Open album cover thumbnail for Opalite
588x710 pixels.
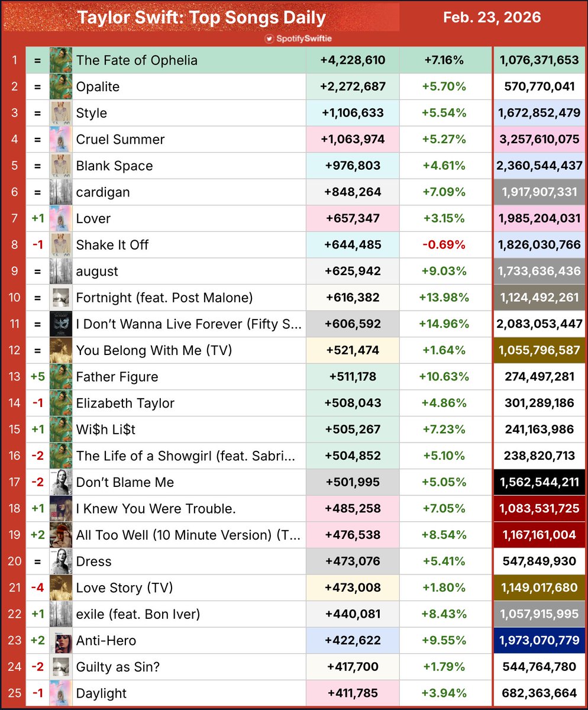click(61, 86)
